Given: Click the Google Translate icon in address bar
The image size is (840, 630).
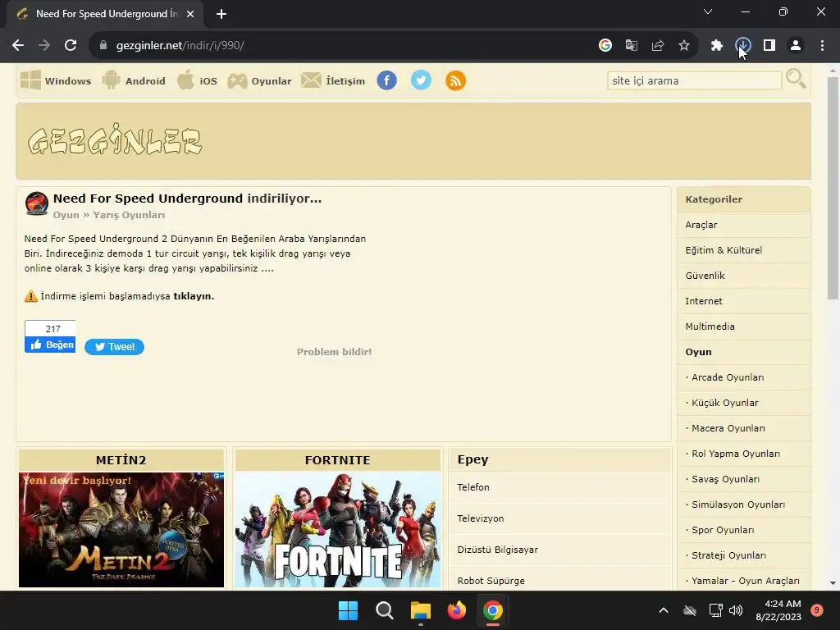Looking at the screenshot, I should (x=631, y=46).
